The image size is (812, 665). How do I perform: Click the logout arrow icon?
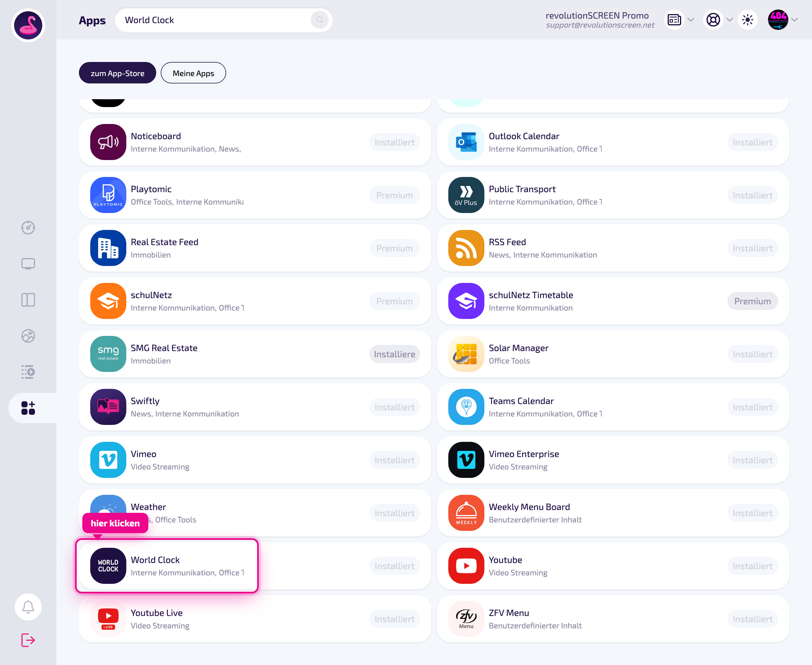(x=28, y=640)
